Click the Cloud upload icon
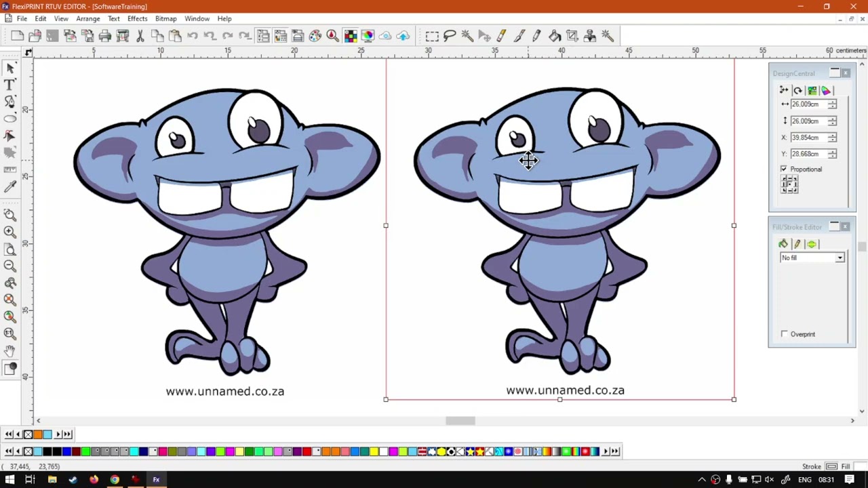Screen dimensions: 868x488 coord(403,36)
